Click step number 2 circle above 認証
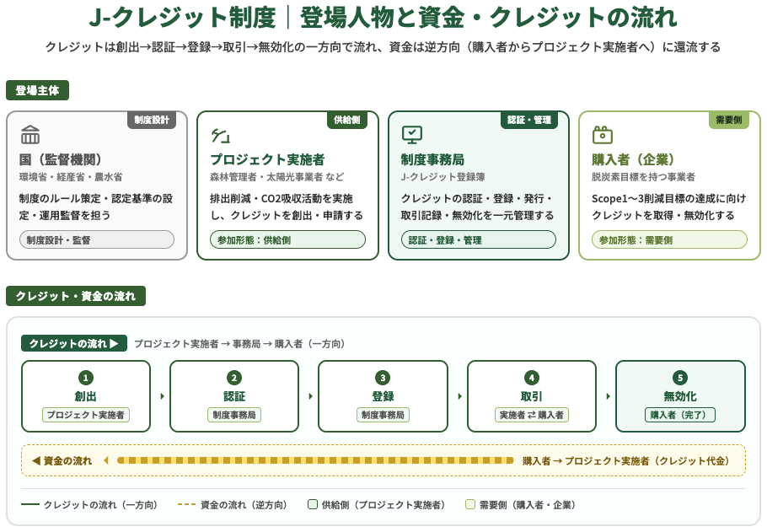This screenshot has width=767, height=532. coord(233,378)
